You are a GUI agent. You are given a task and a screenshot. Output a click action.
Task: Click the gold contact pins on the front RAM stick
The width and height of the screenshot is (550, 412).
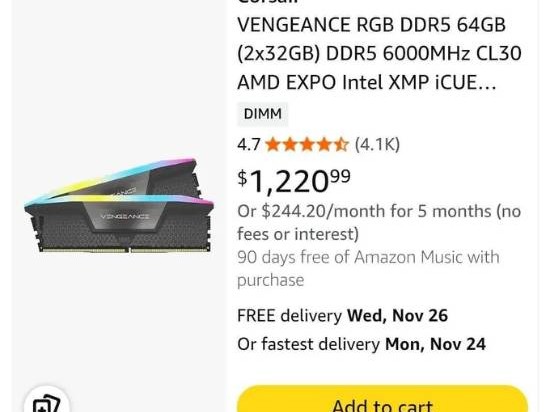click(126, 250)
